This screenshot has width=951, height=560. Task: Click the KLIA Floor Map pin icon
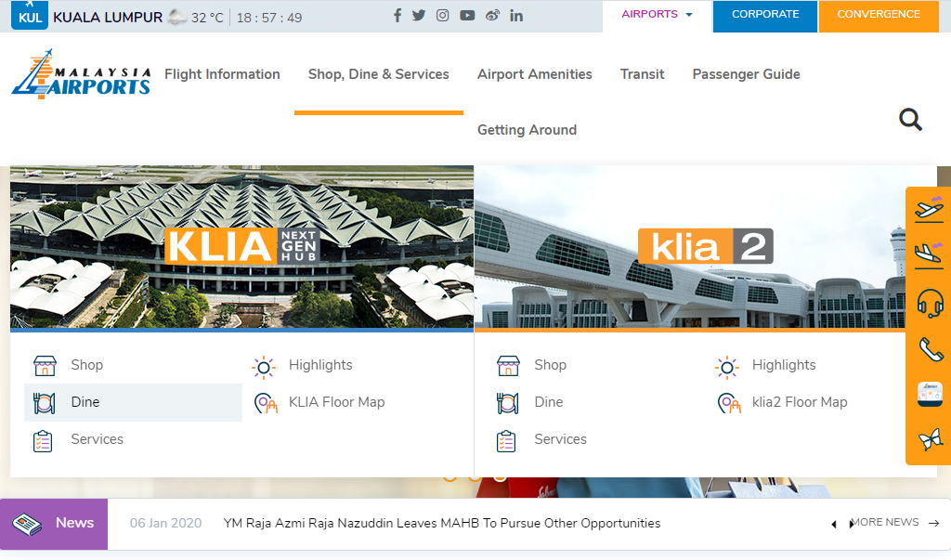click(x=266, y=403)
